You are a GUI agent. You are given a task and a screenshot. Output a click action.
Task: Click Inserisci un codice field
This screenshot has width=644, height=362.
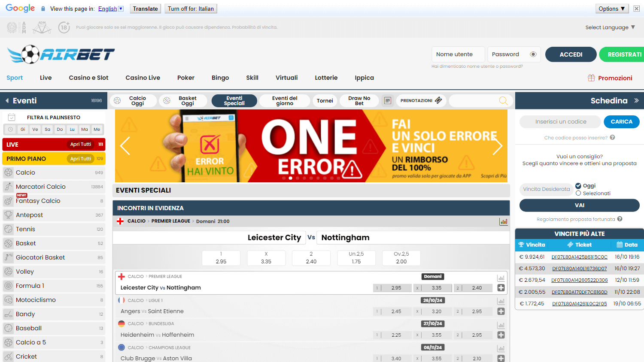point(561,122)
